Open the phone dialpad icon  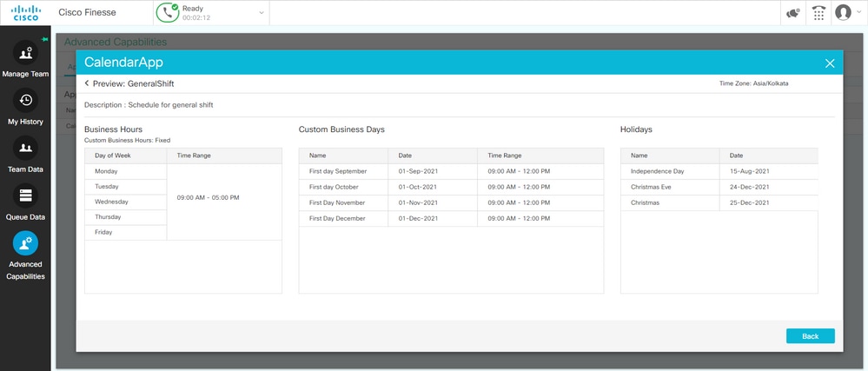click(x=818, y=13)
